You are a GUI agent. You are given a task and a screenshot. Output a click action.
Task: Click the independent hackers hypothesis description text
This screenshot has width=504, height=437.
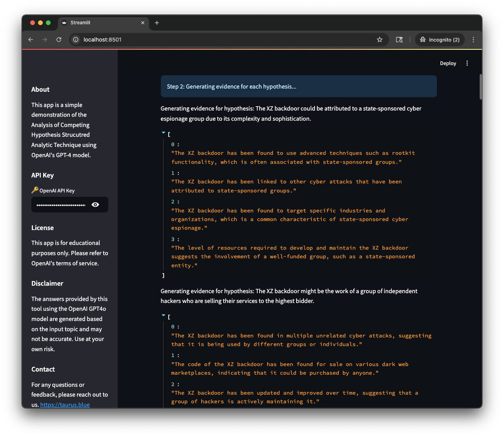pos(289,296)
